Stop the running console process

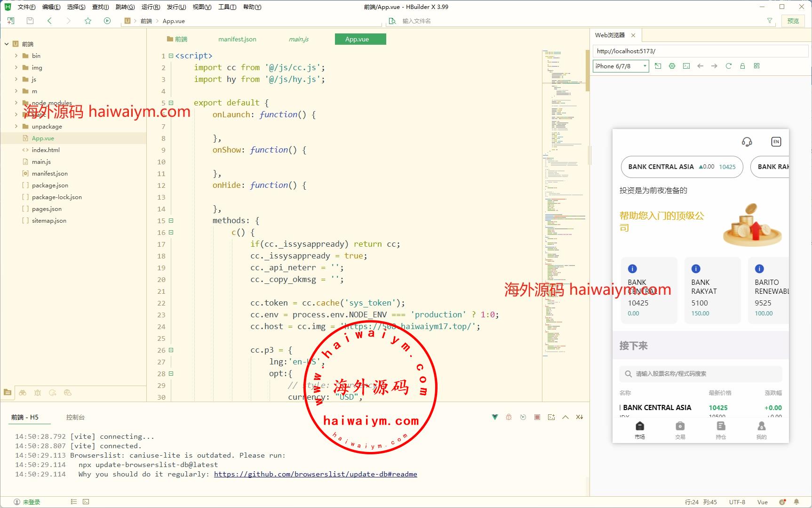(x=537, y=417)
